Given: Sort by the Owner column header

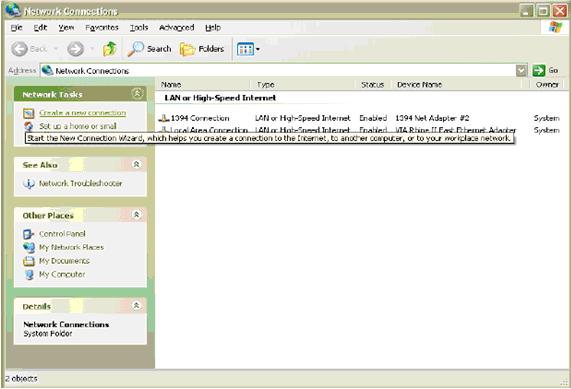Looking at the screenshot, I should 547,85.
